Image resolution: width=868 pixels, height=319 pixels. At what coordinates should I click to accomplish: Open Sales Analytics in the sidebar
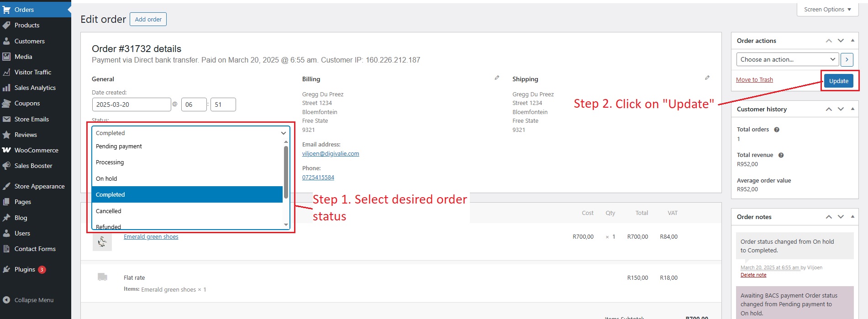[x=35, y=88]
